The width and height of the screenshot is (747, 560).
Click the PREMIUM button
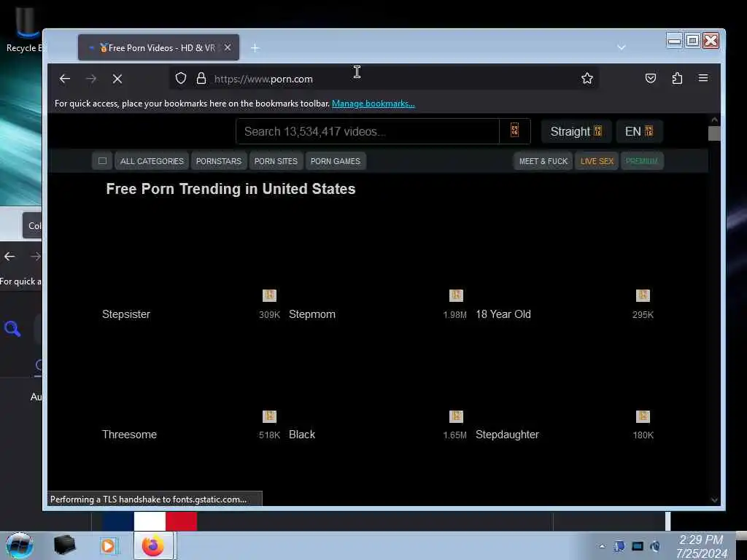point(642,161)
